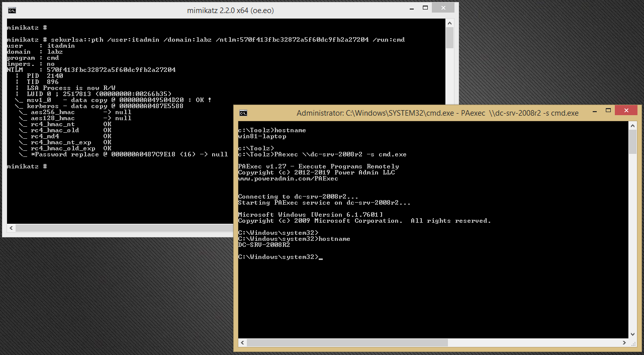Click 'C:\Windows\system32>hostname' command line
644x355 pixels.
pyautogui.click(x=294, y=239)
